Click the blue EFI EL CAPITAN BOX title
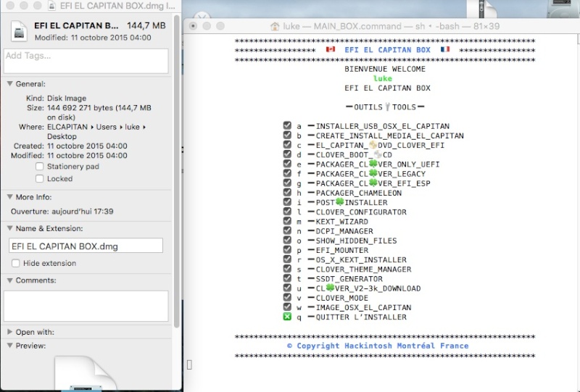Image resolution: width=580 pixels, height=392 pixels. (387, 50)
